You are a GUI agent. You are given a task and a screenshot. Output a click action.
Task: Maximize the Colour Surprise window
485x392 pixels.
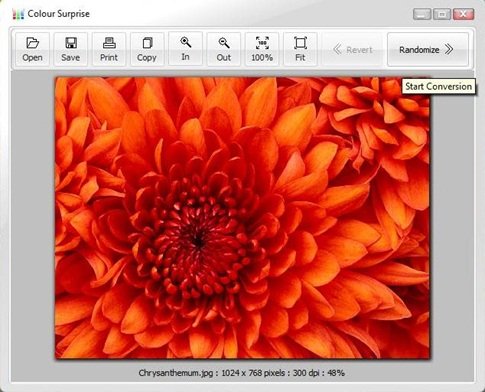442,14
